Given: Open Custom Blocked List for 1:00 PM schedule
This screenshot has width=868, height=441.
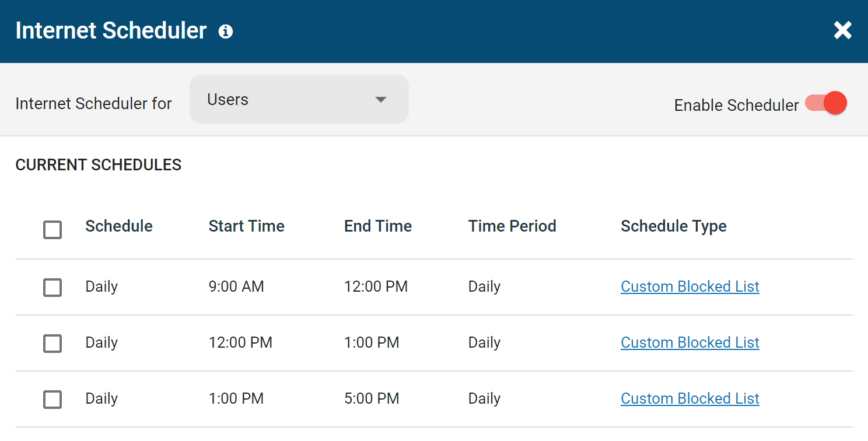Looking at the screenshot, I should pyautogui.click(x=689, y=398).
